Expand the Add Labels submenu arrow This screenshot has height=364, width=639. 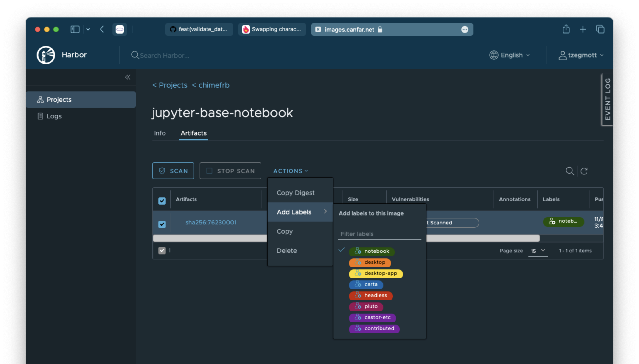pyautogui.click(x=325, y=212)
